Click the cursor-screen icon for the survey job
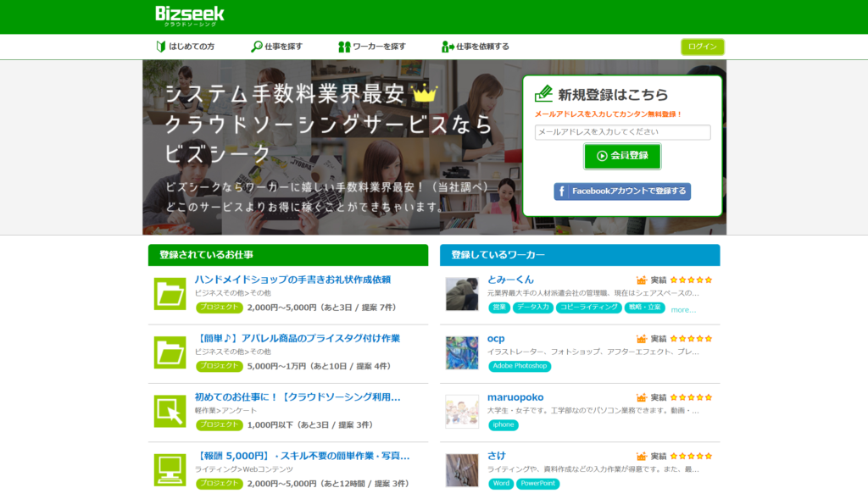Image resolution: width=868 pixels, height=499 pixels. pos(169,413)
